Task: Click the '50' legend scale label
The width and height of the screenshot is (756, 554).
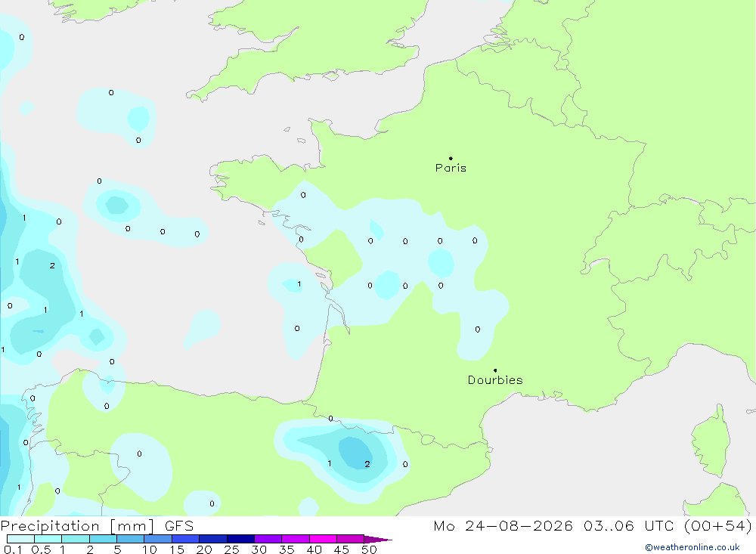Action: pyautogui.click(x=369, y=549)
